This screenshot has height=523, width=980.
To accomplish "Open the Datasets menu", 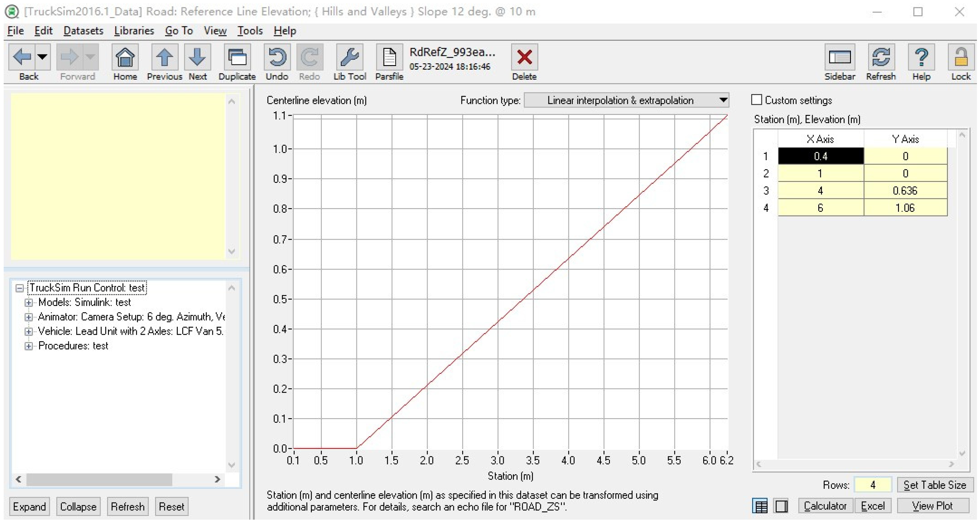I will pyautogui.click(x=83, y=31).
